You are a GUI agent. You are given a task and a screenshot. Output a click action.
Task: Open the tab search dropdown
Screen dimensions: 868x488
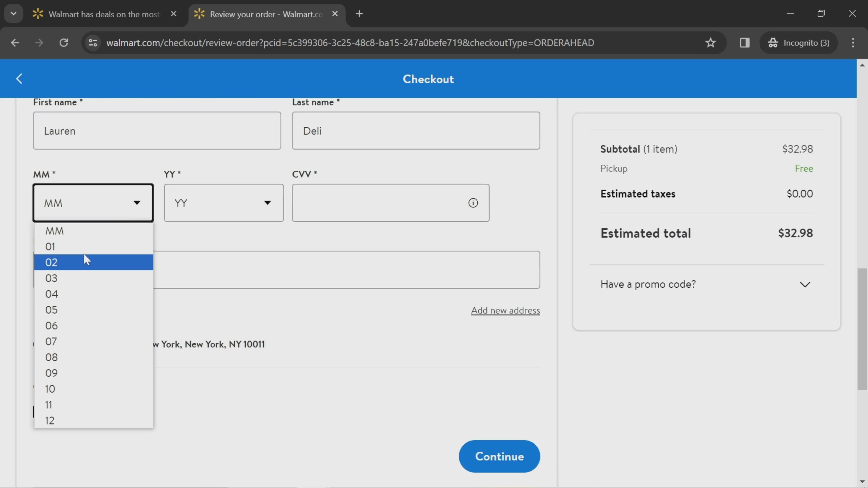(14, 14)
